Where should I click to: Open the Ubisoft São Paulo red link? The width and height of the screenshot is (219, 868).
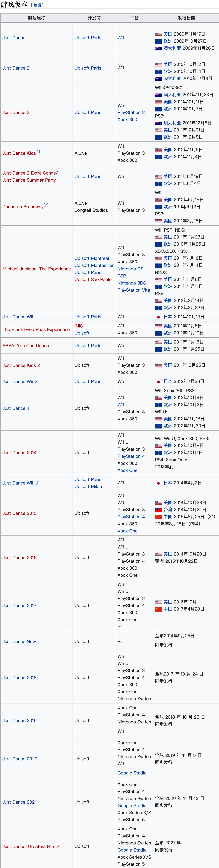[93, 279]
